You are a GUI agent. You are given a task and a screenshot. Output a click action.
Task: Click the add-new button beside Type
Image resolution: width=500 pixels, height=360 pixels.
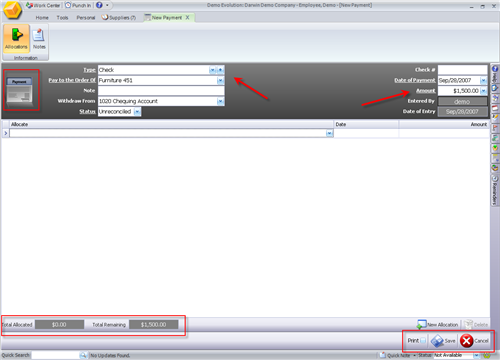click(221, 70)
